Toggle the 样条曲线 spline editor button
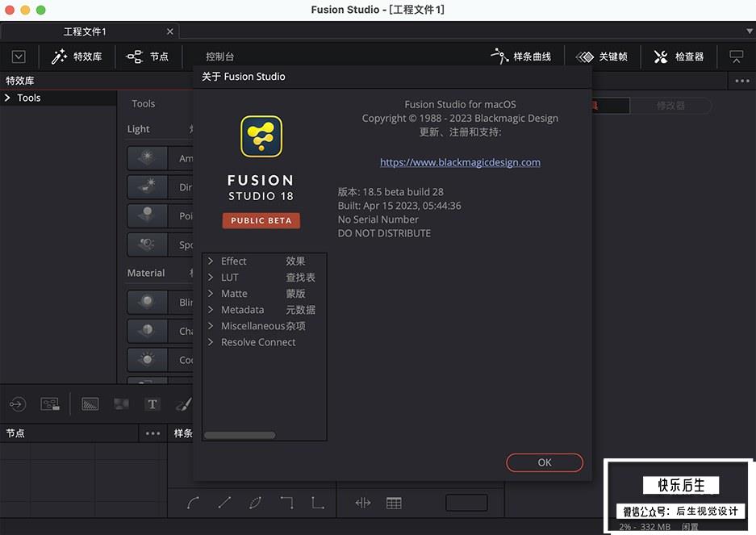Viewport: 756px width, 535px height. [x=520, y=56]
